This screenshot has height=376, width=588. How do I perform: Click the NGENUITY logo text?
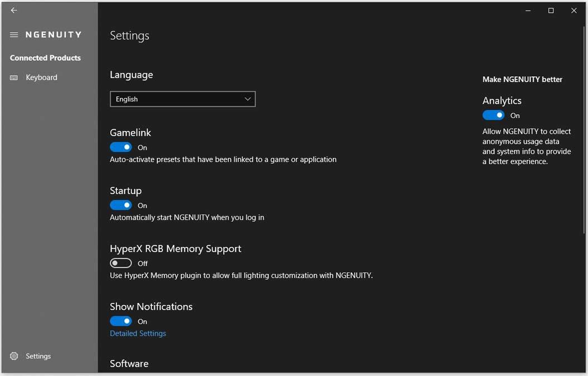pos(53,35)
